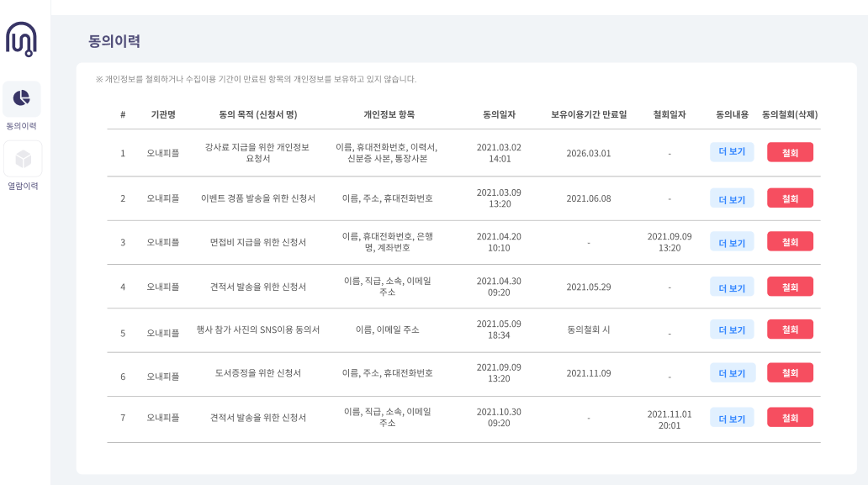The width and height of the screenshot is (868, 485).
Task: Click the app logo in sidebar
Action: point(22,40)
